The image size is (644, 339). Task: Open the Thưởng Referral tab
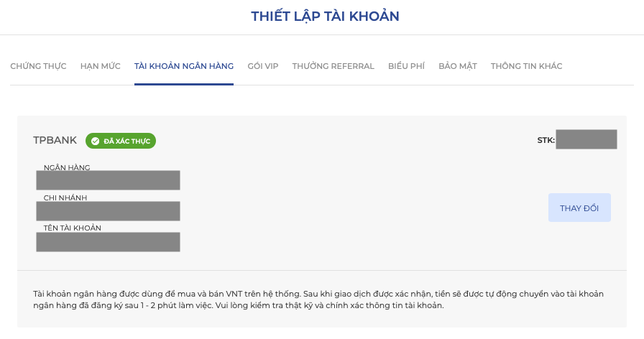[333, 66]
